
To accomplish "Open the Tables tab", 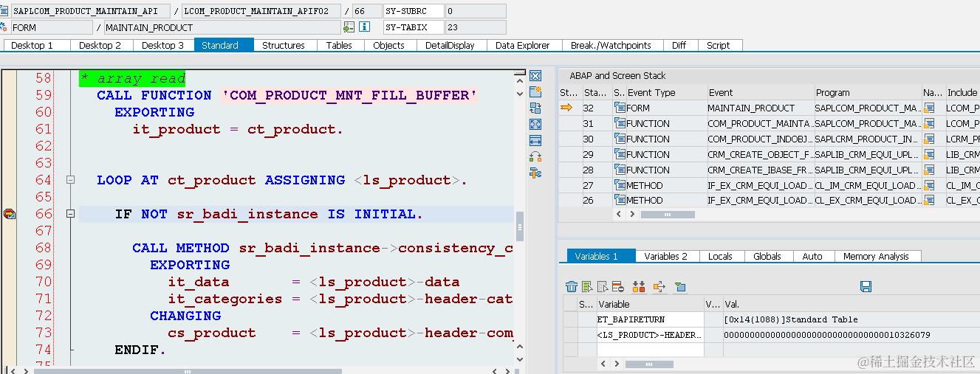I will pyautogui.click(x=339, y=45).
